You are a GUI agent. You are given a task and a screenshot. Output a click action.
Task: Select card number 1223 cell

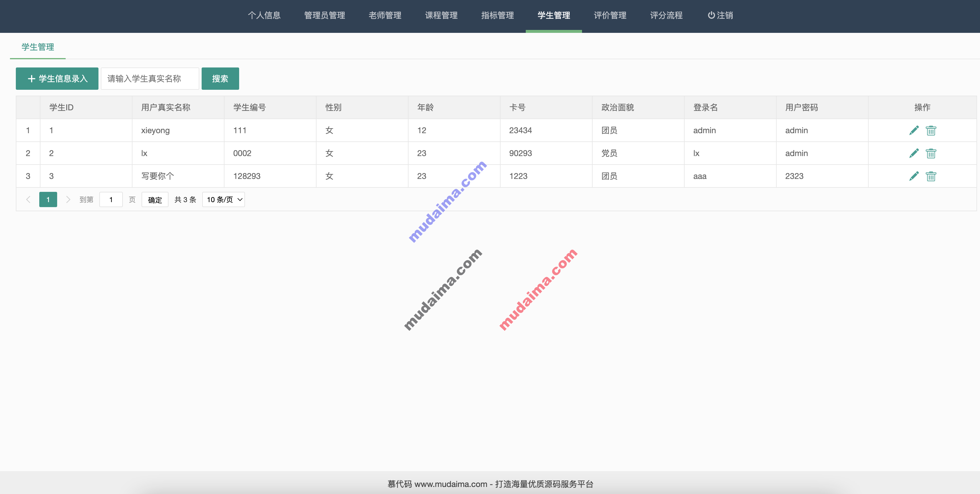tap(546, 176)
